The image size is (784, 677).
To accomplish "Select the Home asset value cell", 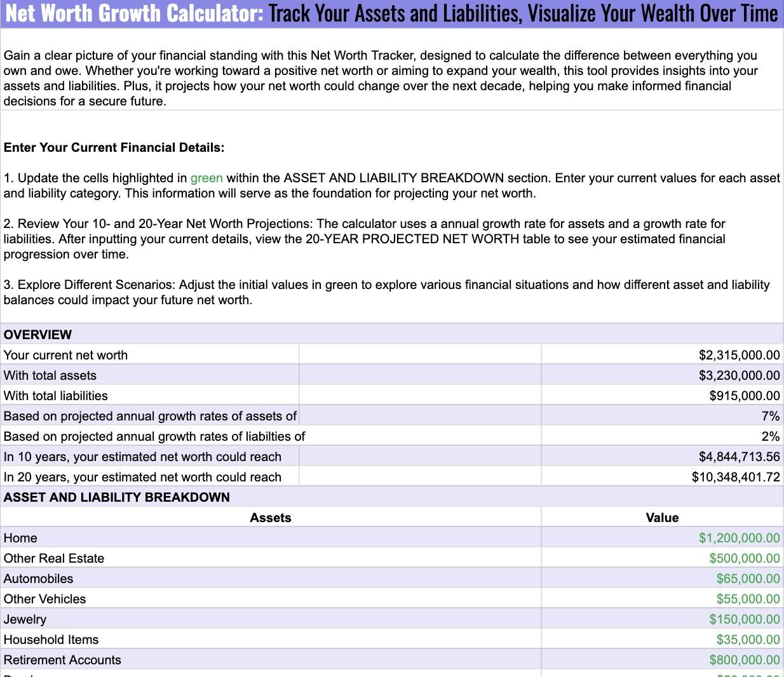I will pyautogui.click(x=738, y=538).
